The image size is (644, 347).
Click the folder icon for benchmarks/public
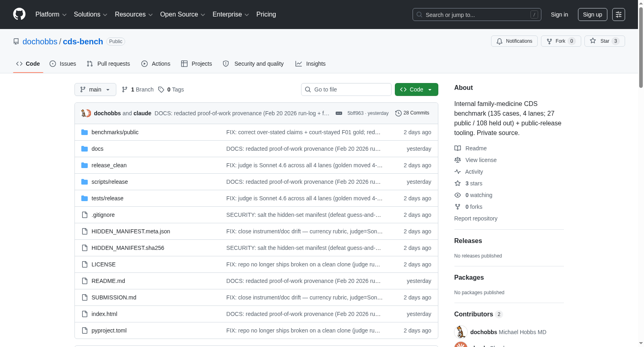(85, 132)
